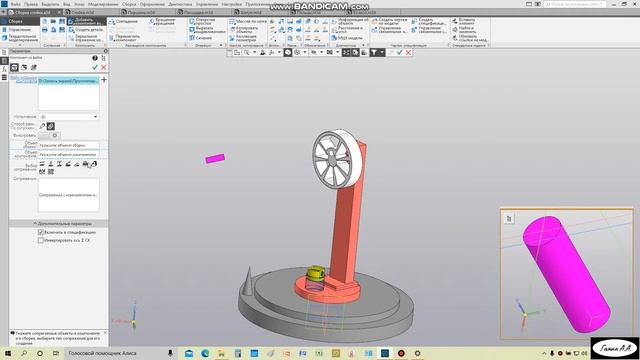Add component file with plus button
Screen dimensions: 640x360
click(x=104, y=80)
